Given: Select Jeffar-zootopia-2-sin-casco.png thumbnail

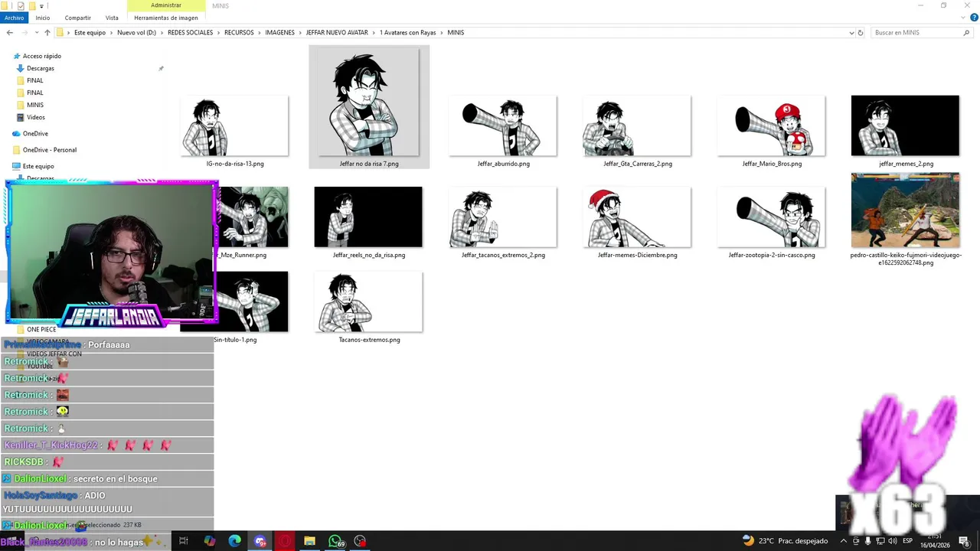Looking at the screenshot, I should click(772, 217).
